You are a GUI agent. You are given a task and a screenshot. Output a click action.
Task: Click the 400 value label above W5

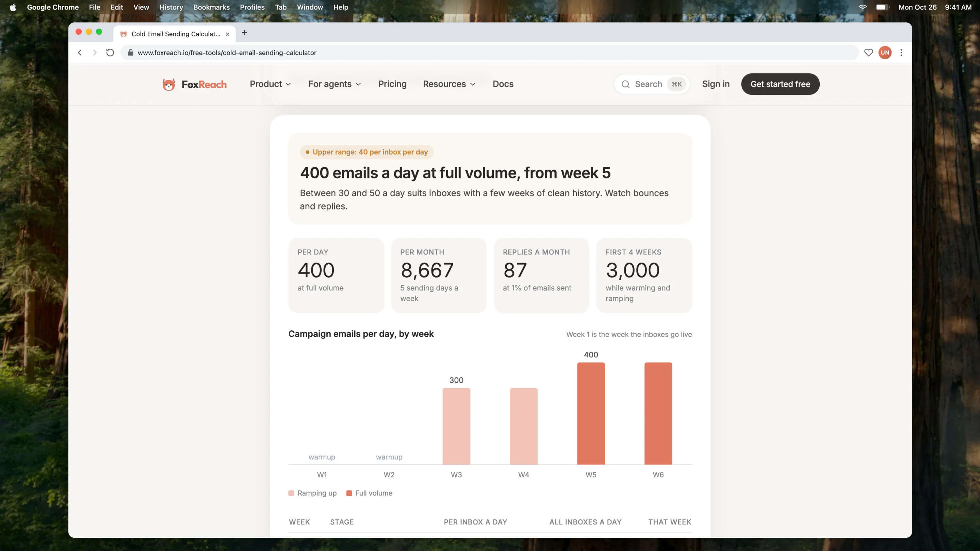coord(591,354)
